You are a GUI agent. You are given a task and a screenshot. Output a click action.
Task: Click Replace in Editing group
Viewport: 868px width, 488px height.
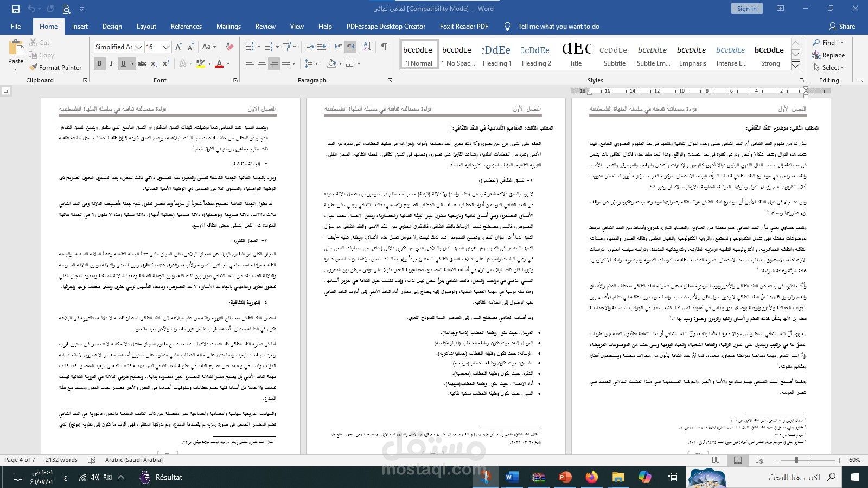tap(828, 55)
